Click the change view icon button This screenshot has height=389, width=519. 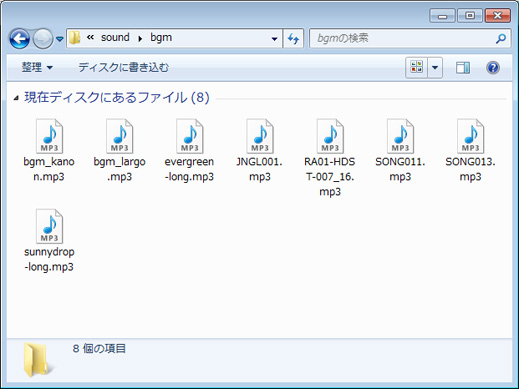pyautogui.click(x=417, y=68)
